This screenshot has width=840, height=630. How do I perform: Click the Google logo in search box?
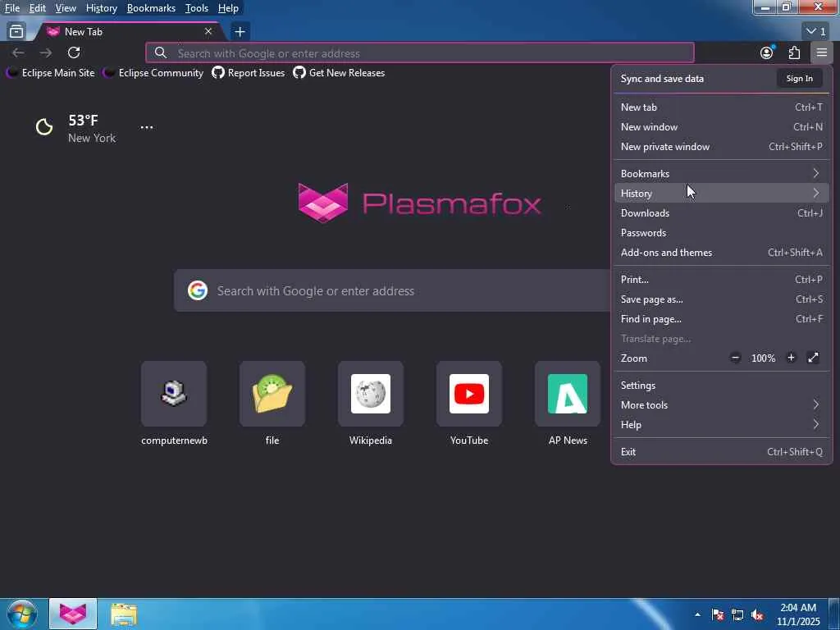coord(198,290)
